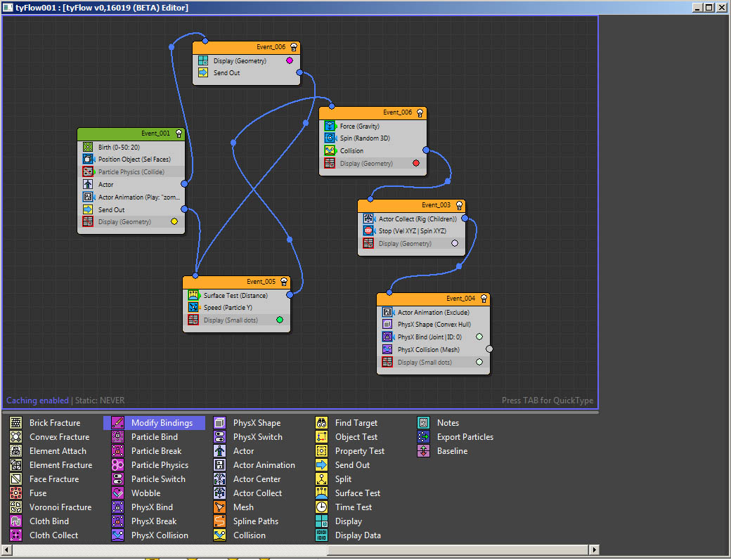
Task: Select the Time Test clock icon
Action: pyautogui.click(x=322, y=507)
